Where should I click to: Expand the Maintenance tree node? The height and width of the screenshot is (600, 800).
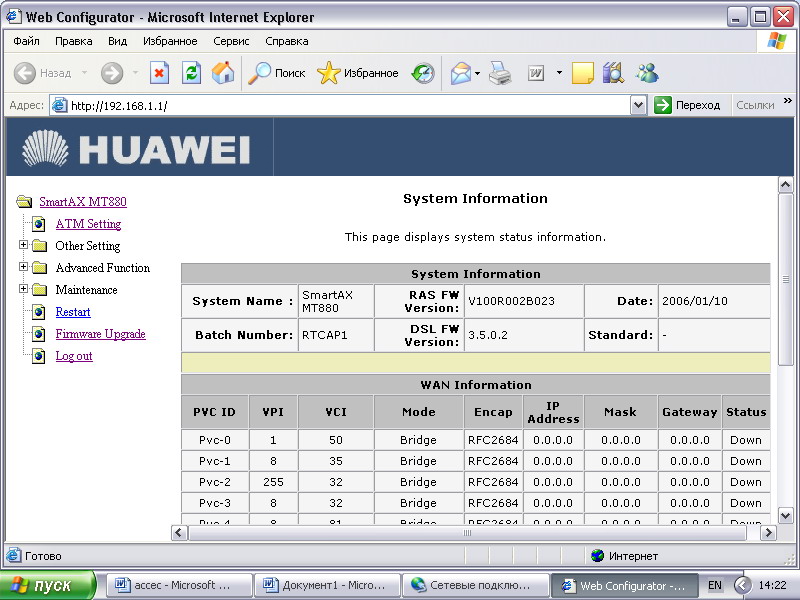point(23,289)
